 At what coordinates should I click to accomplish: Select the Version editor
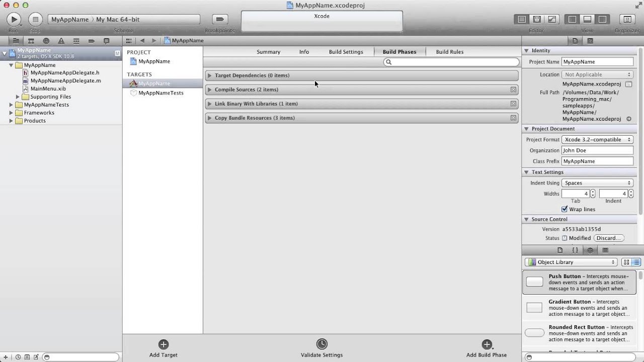coord(552,19)
